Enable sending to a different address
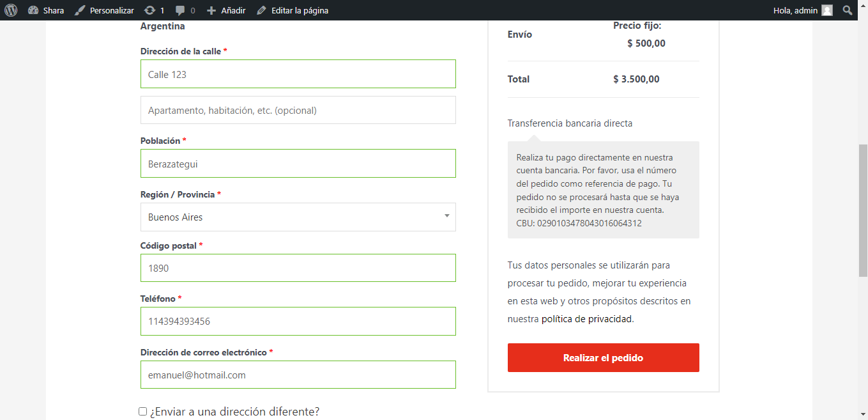 [x=143, y=412]
